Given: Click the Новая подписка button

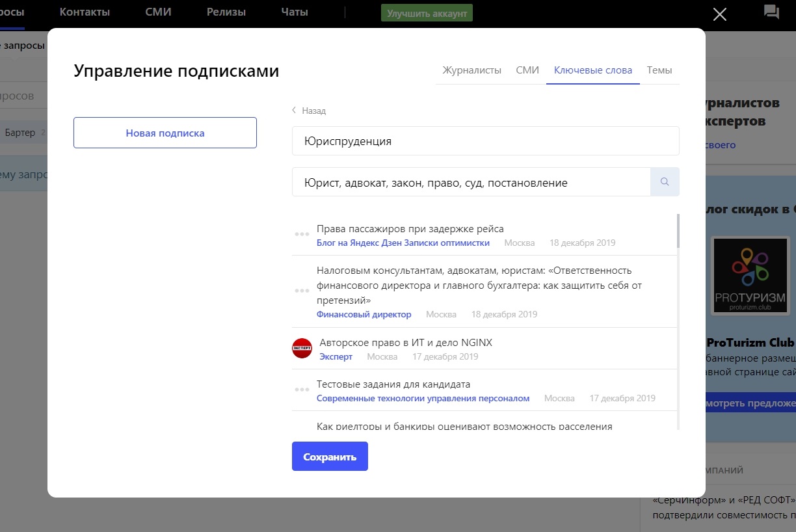Looking at the screenshot, I should pyautogui.click(x=165, y=133).
